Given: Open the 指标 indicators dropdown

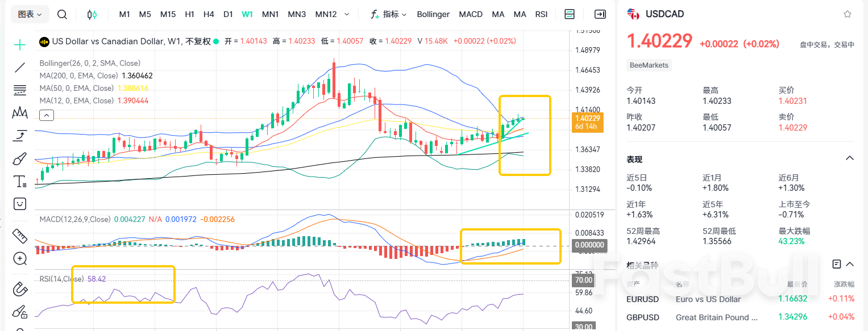Looking at the screenshot, I should coord(389,14).
